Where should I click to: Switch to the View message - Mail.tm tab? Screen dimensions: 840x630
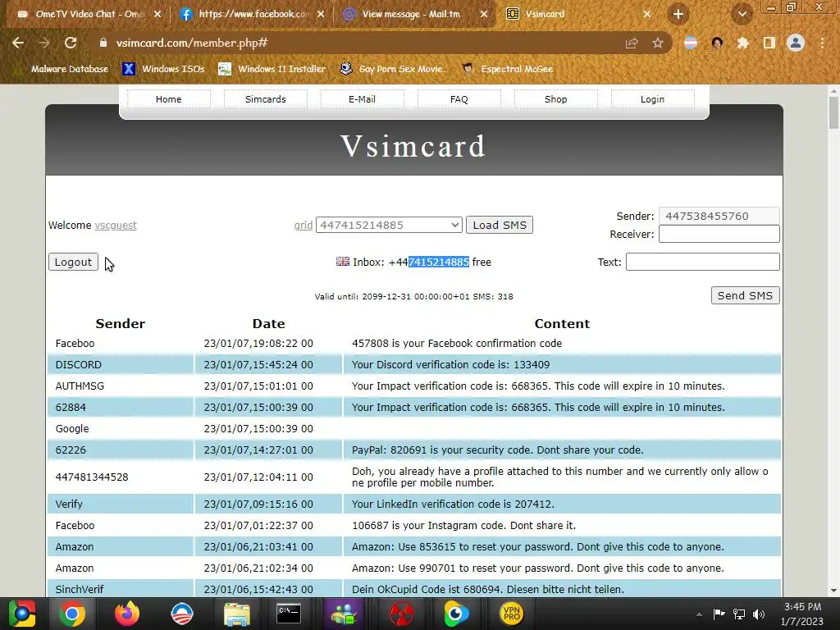[413, 15]
